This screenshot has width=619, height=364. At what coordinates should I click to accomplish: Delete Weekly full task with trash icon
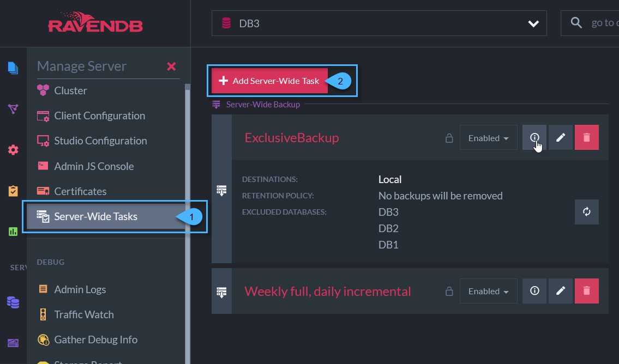pos(587,290)
